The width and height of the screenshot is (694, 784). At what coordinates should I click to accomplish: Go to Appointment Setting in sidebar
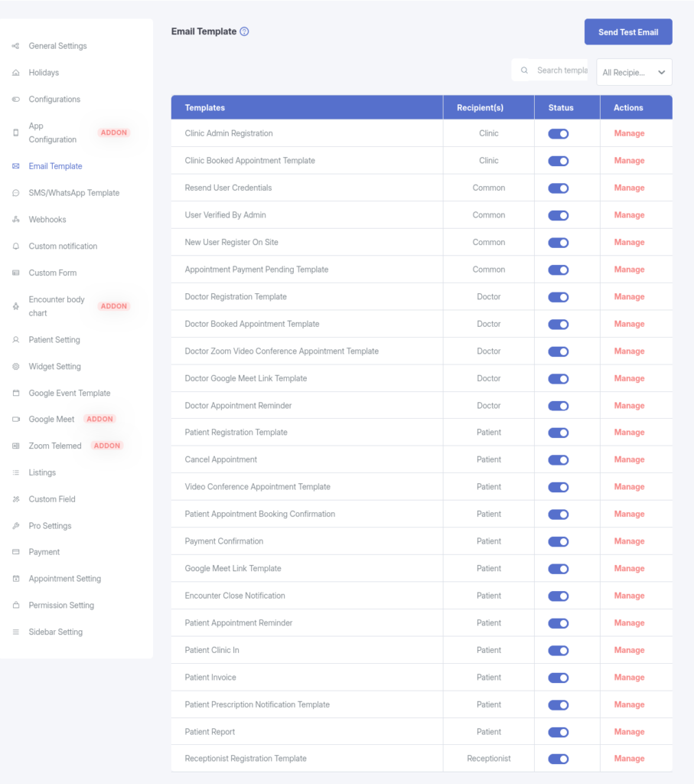pos(64,579)
